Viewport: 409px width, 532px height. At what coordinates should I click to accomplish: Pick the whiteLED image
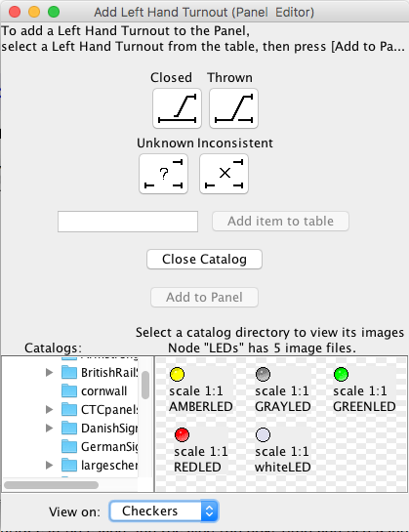pos(263,434)
